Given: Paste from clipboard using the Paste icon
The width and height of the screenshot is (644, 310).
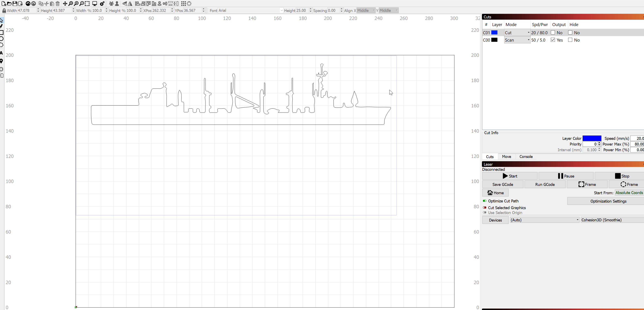Looking at the screenshot, I should pos(52,3).
